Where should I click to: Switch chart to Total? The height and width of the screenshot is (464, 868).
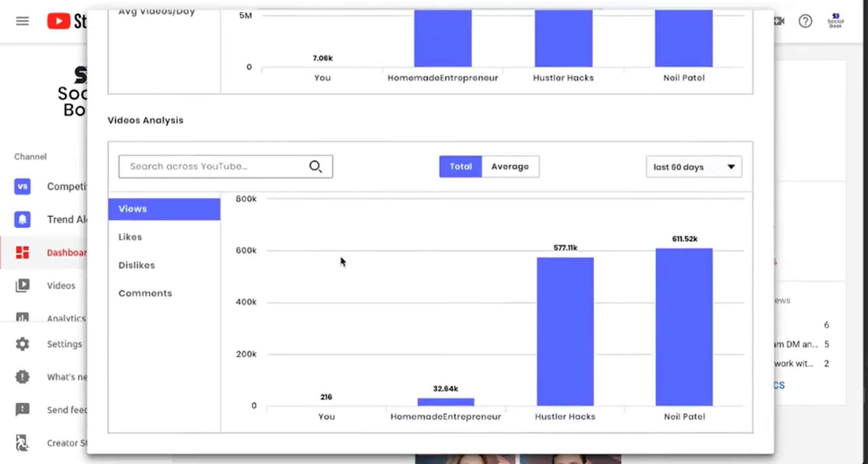coord(461,167)
